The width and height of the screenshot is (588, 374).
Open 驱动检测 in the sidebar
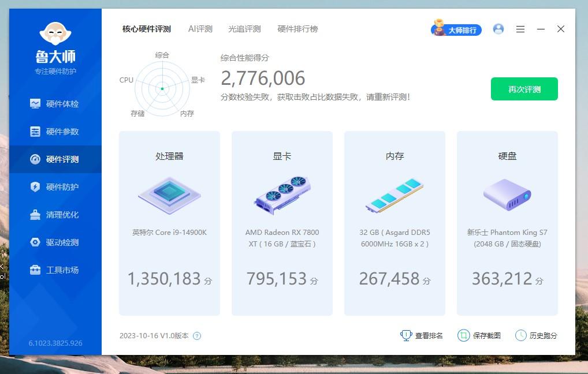pos(55,242)
